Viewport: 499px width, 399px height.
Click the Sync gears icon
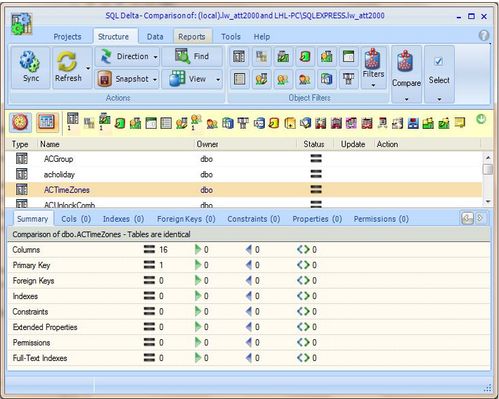coord(29,61)
